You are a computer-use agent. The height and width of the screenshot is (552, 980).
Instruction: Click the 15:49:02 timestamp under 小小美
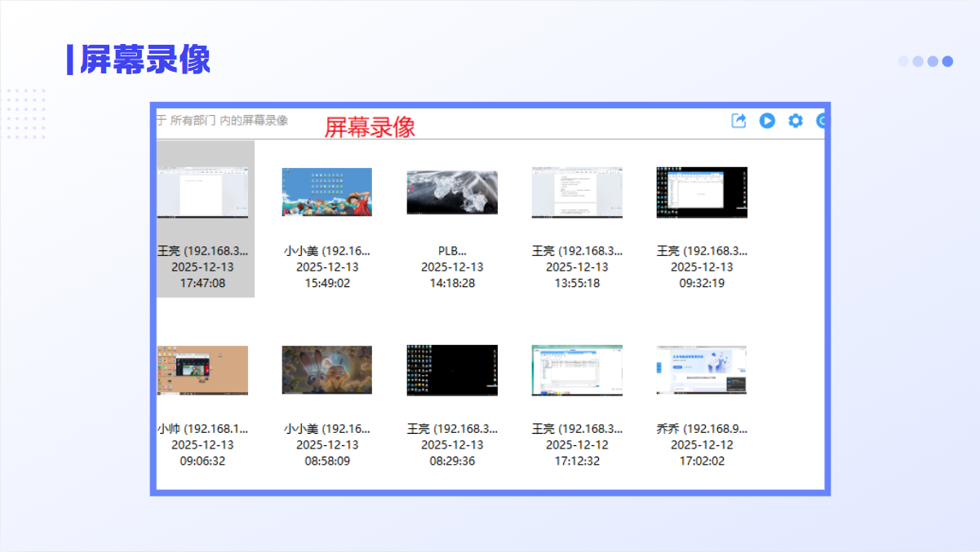tap(326, 284)
